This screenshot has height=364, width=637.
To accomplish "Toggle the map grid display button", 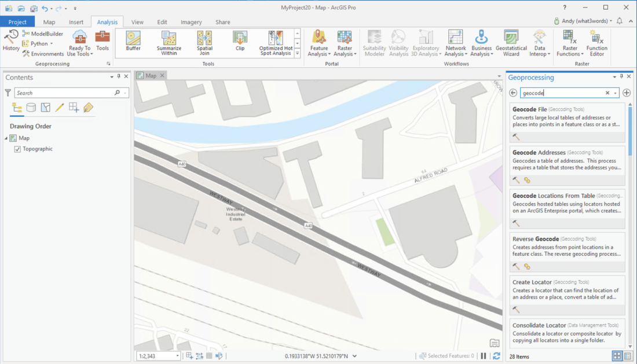I will coord(209,356).
